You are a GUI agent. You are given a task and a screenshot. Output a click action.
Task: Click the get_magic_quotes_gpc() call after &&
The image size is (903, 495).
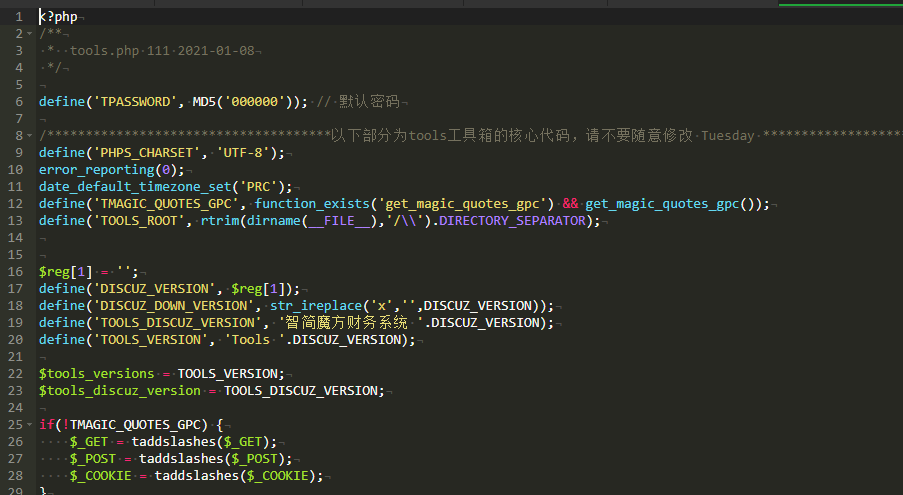[x=670, y=204]
